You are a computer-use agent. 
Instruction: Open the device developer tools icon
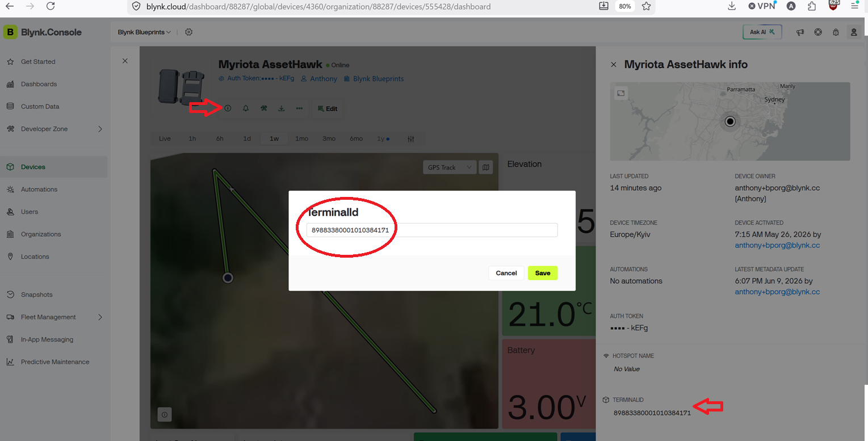coord(264,108)
